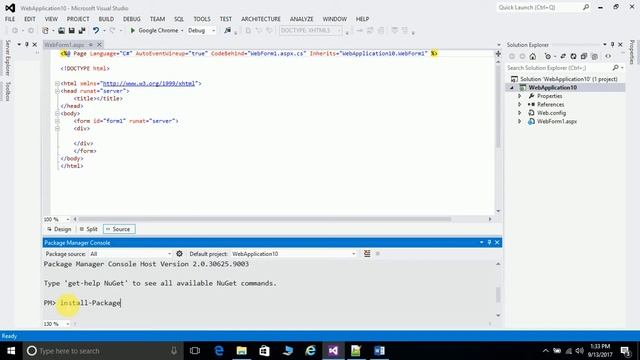This screenshot has height=360, width=640.
Task: Open the Windows Start menu
Action: coord(11,351)
